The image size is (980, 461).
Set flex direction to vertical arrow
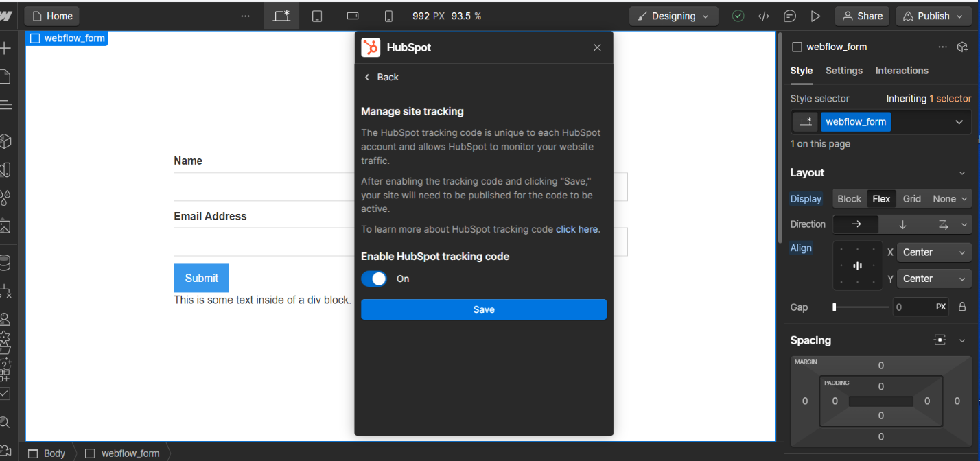point(902,224)
